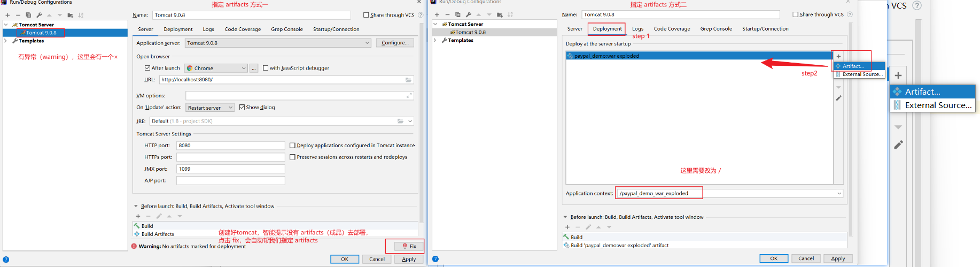
Task: Open the Chrome browser dropdown
Action: point(216,68)
